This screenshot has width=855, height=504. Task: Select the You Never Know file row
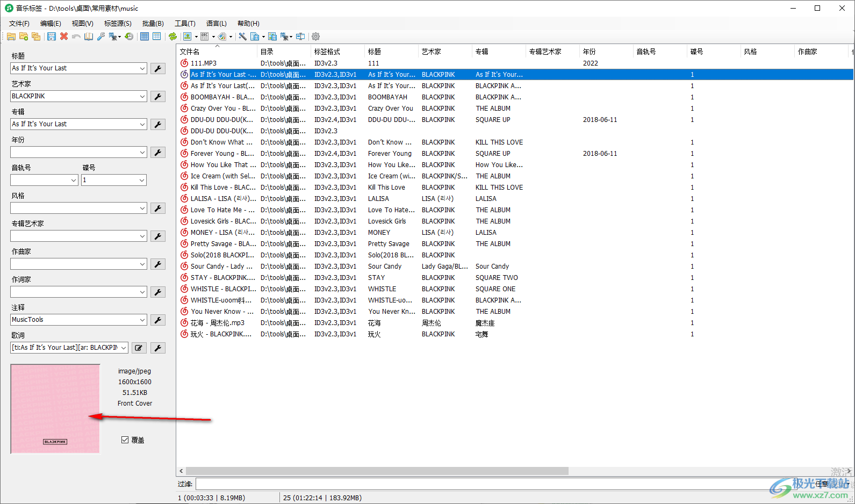pyautogui.click(x=515, y=311)
